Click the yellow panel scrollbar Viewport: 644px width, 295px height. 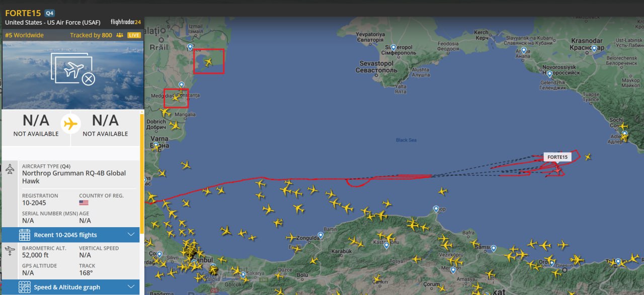[142, 173]
